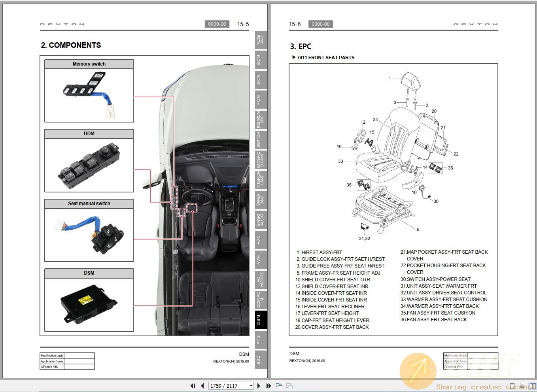Screen dimensions: 537x392
Task: Open the SKM side tab
Action: (x=261, y=80)
